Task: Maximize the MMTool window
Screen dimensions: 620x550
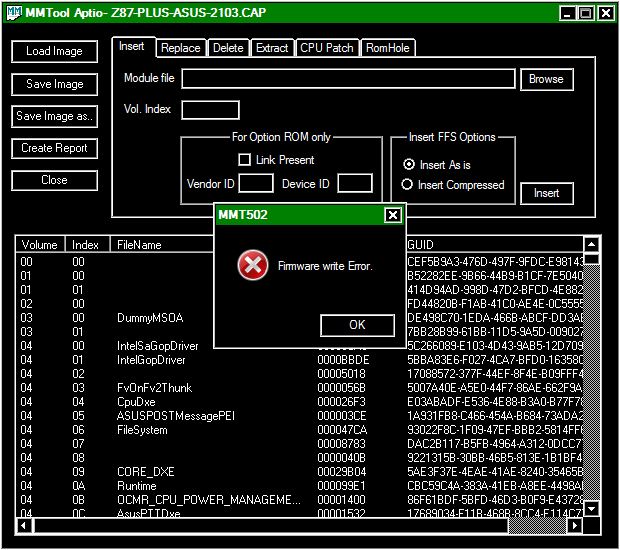Action: click(x=586, y=13)
